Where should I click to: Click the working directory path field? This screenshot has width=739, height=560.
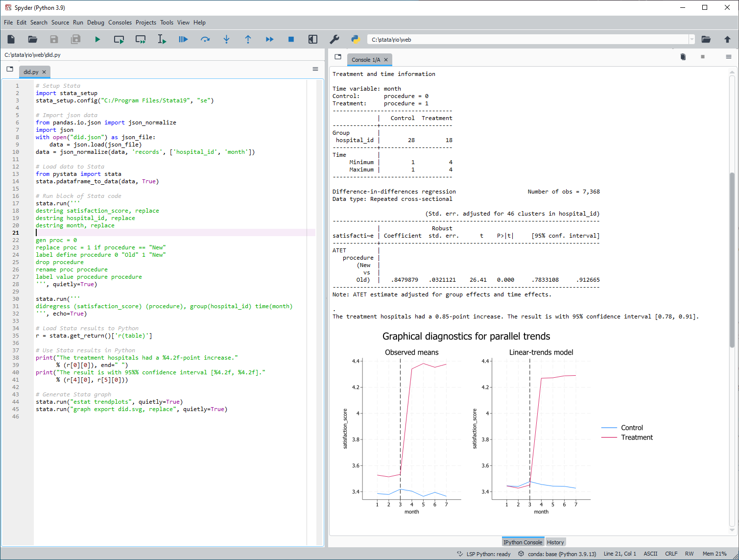pos(528,40)
